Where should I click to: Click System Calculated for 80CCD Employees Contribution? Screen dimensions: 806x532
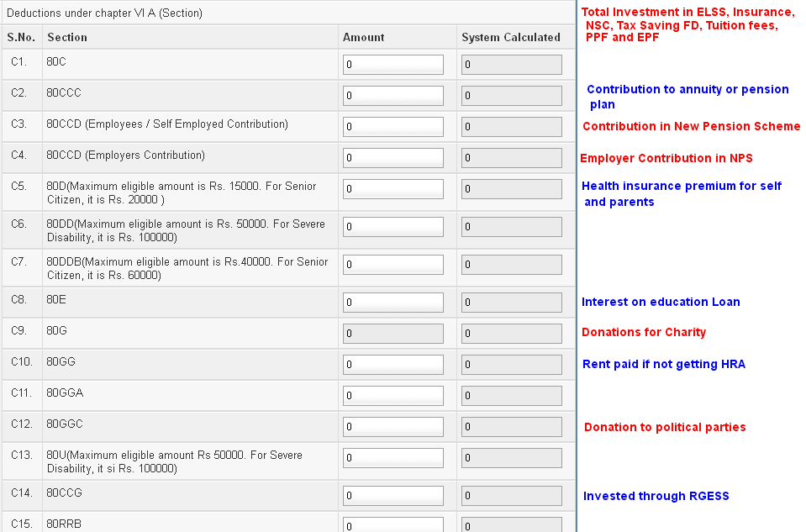[512, 127]
